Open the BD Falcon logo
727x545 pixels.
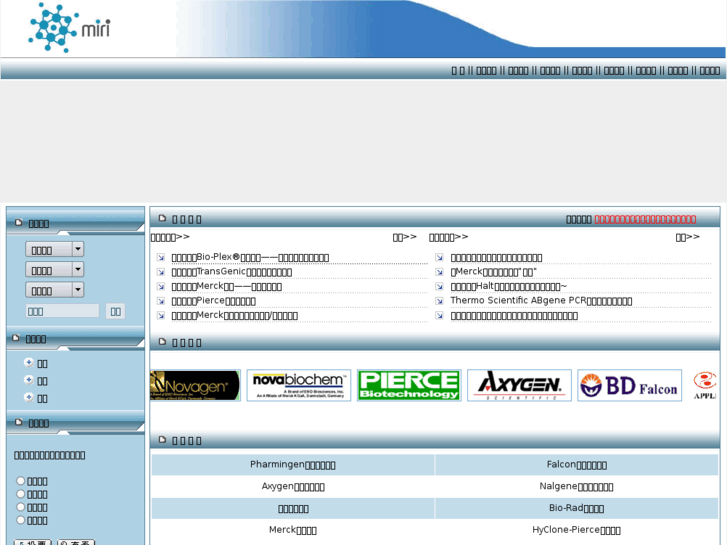pos(630,385)
